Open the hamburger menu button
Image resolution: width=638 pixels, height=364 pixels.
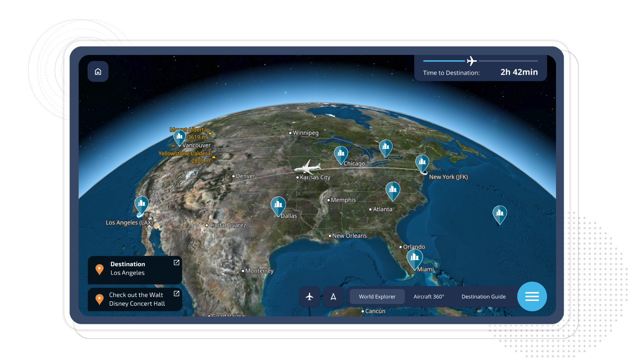click(532, 297)
